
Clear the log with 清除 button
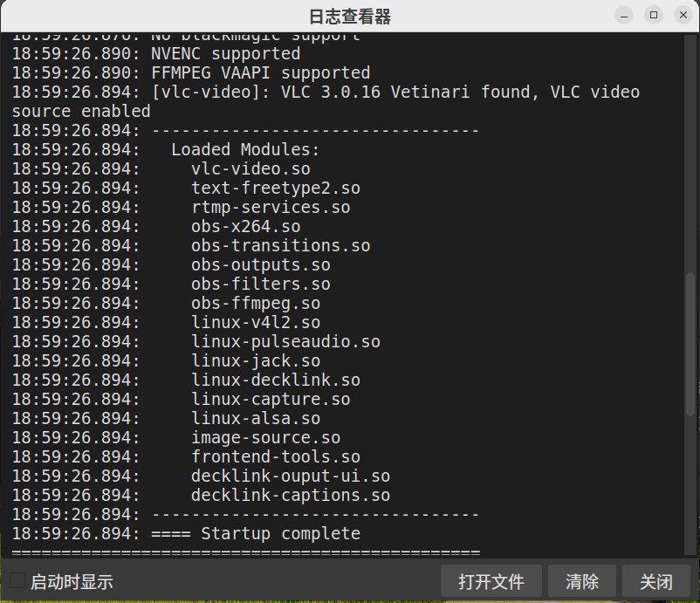pos(582,581)
